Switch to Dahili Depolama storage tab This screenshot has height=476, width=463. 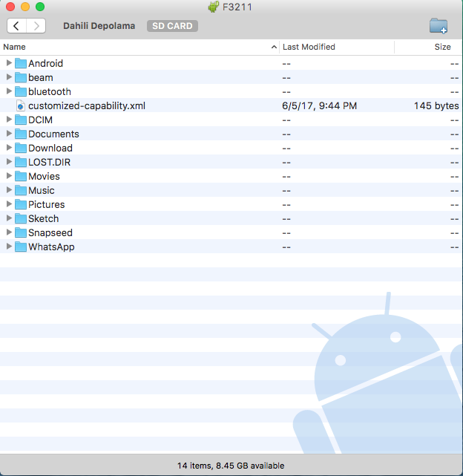coord(99,26)
